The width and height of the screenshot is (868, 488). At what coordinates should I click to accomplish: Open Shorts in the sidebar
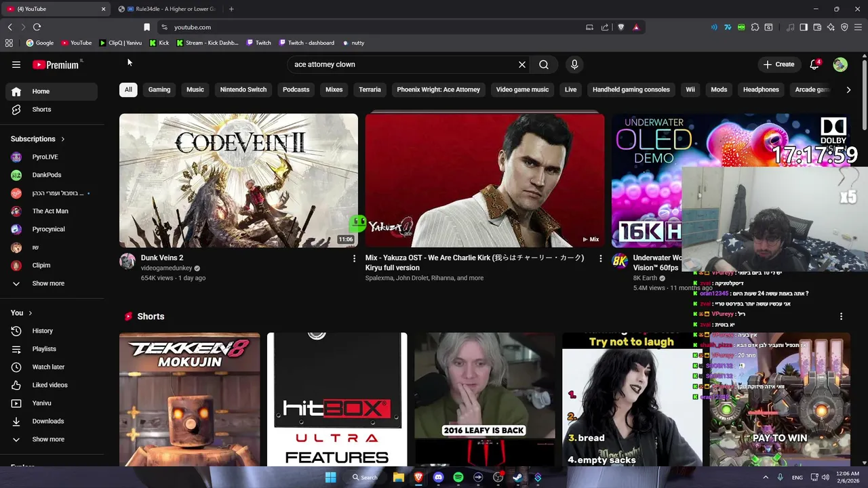52,109
